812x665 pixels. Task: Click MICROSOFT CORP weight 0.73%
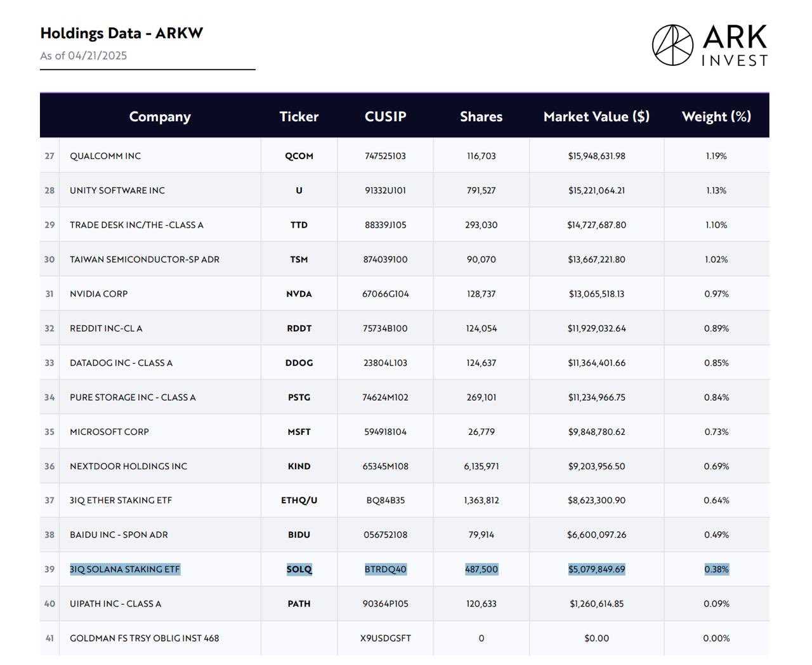[x=716, y=432]
